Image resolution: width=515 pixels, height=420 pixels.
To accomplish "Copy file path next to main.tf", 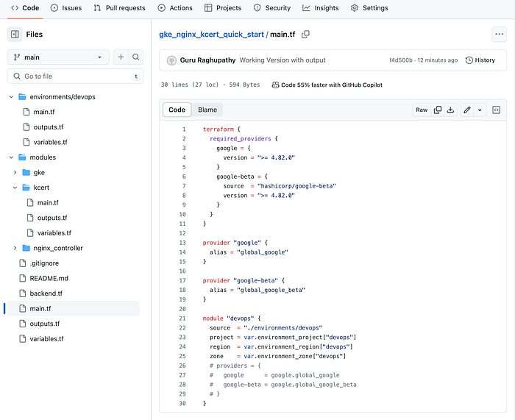I will pyautogui.click(x=305, y=34).
